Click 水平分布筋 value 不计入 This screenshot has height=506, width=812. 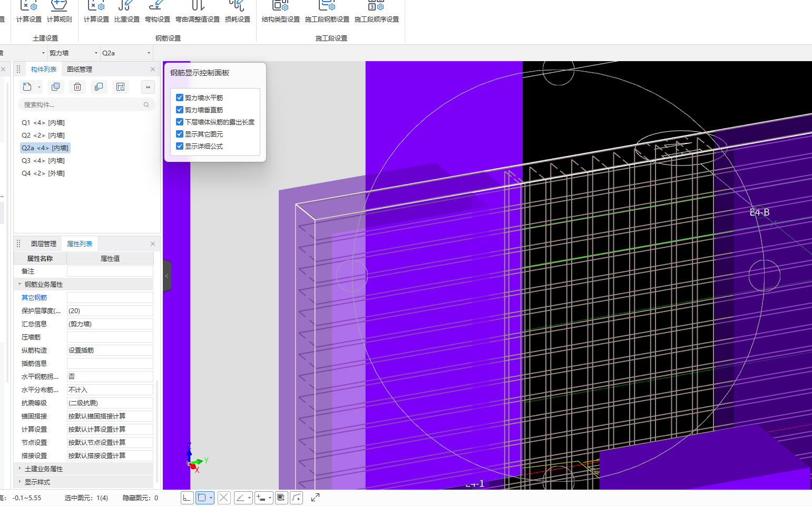(x=110, y=390)
